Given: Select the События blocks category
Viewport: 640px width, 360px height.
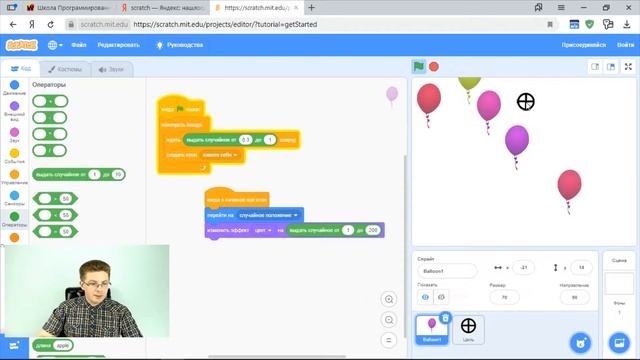Looking at the screenshot, I should (14, 156).
